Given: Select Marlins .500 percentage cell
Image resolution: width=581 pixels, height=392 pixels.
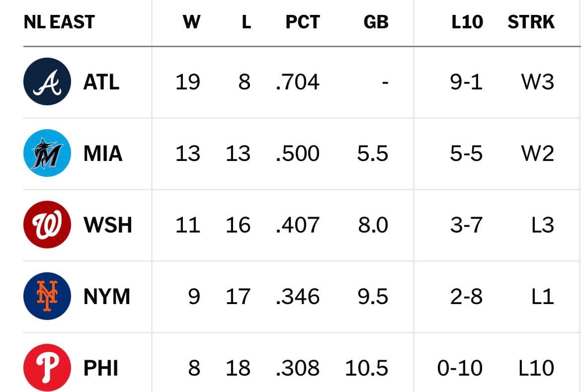Looking at the screenshot, I should point(298,154).
